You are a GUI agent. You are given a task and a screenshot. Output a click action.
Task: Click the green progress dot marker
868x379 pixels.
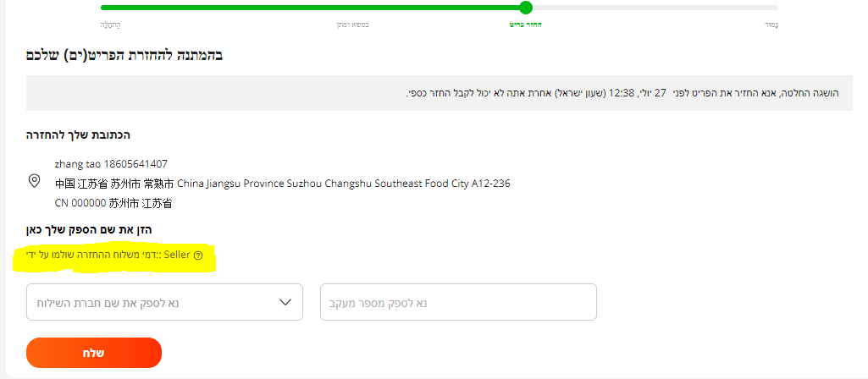pyautogui.click(x=526, y=8)
